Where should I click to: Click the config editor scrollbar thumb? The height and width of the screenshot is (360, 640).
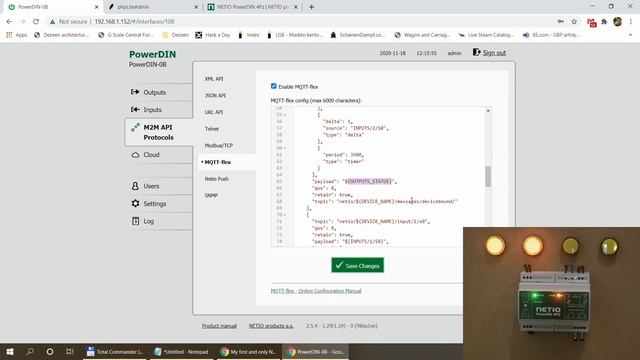coord(488,176)
